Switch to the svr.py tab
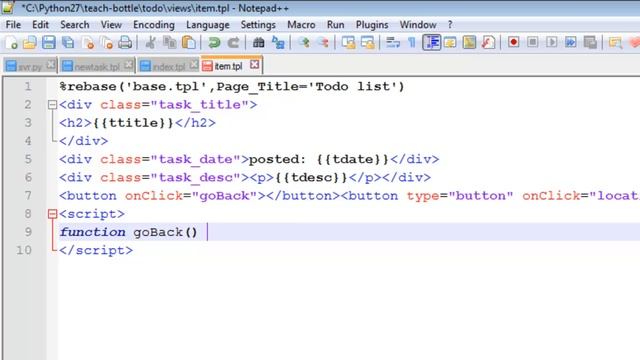 (x=29, y=67)
